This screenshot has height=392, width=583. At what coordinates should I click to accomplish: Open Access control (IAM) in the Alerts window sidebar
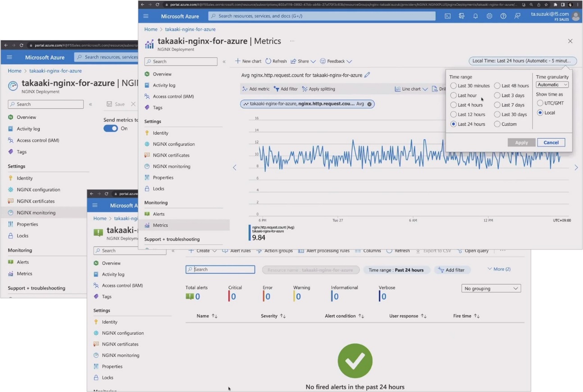click(122, 286)
